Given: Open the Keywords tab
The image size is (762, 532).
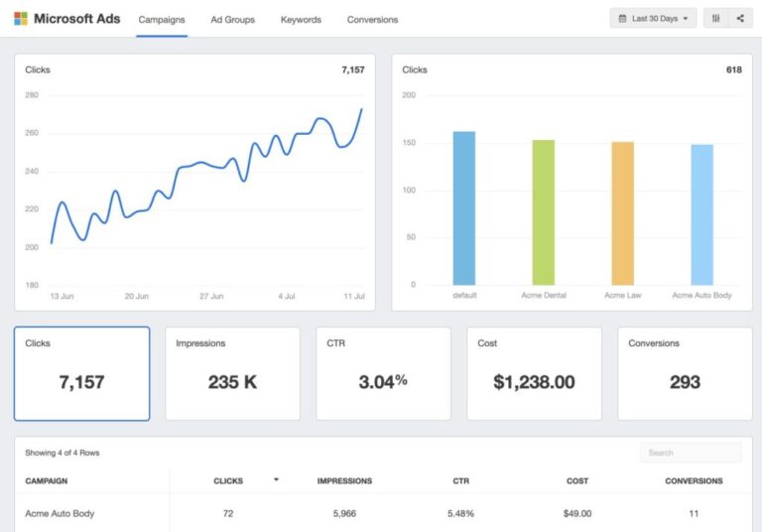Looking at the screenshot, I should click(x=301, y=20).
